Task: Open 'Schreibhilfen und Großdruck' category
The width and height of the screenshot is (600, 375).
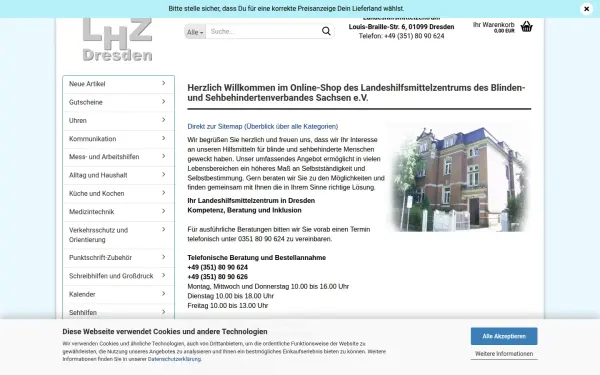Action: pyautogui.click(x=119, y=276)
